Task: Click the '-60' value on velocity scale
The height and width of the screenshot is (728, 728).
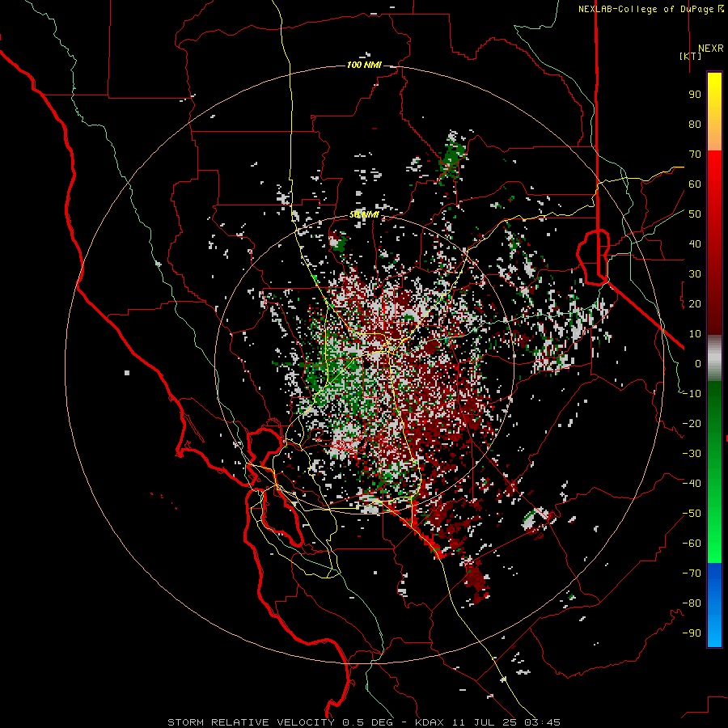Action: pos(692,544)
